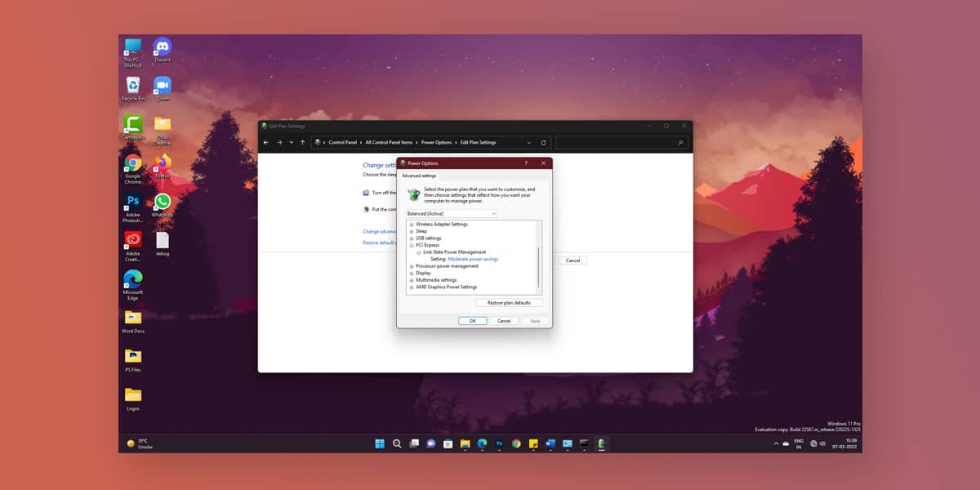Open the Balanced [Active] power plan dropdown
The height and width of the screenshot is (490, 980).
(452, 213)
